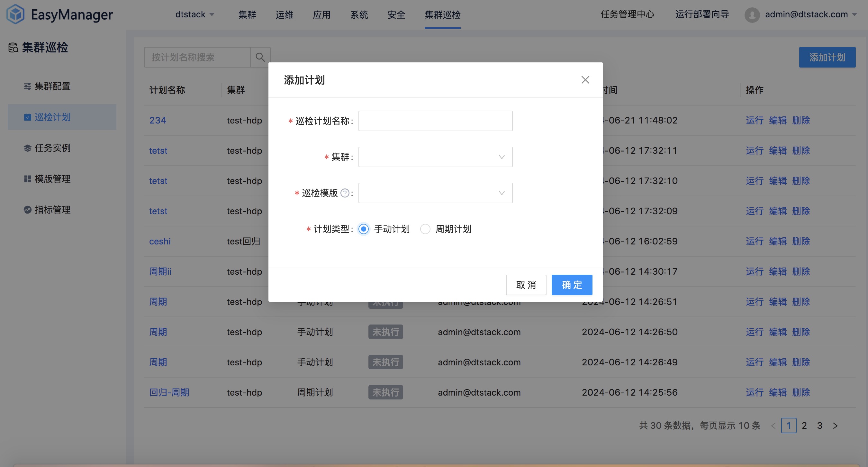Click the 巡检计划 sidebar icon
Image resolution: width=868 pixels, height=467 pixels.
pyautogui.click(x=28, y=117)
